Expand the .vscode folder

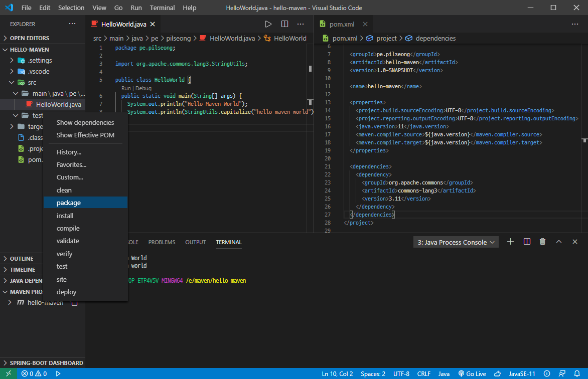[x=42, y=71]
